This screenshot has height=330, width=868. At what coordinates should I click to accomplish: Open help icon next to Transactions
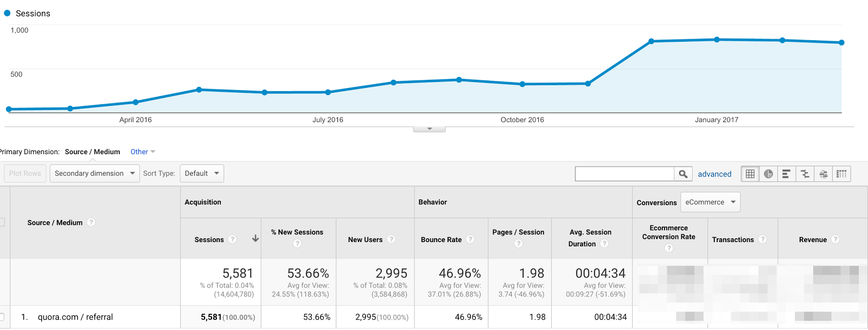point(762,239)
